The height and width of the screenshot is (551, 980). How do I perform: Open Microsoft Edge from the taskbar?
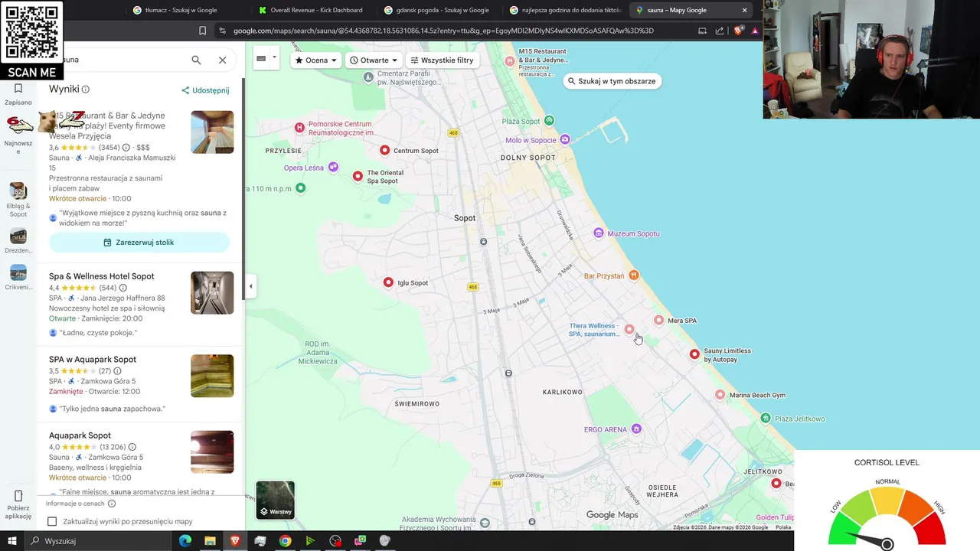point(185,541)
